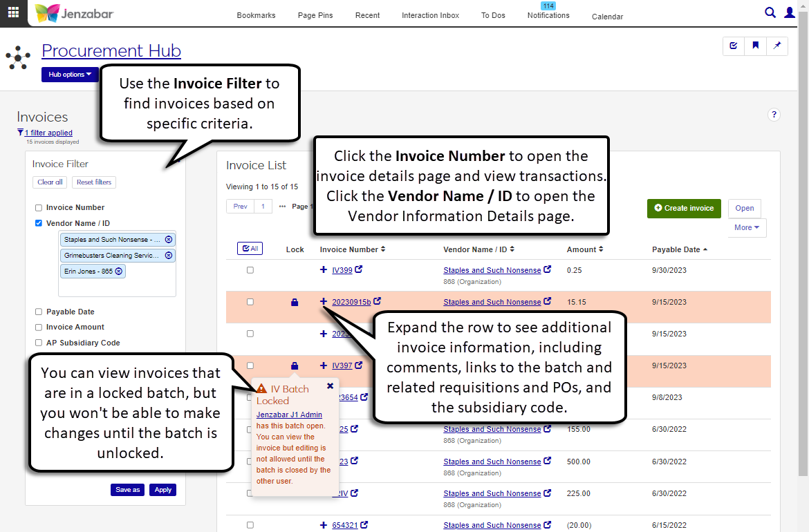Expand the IV399 invoice row
This screenshot has height=532, width=809.
pyautogui.click(x=324, y=269)
